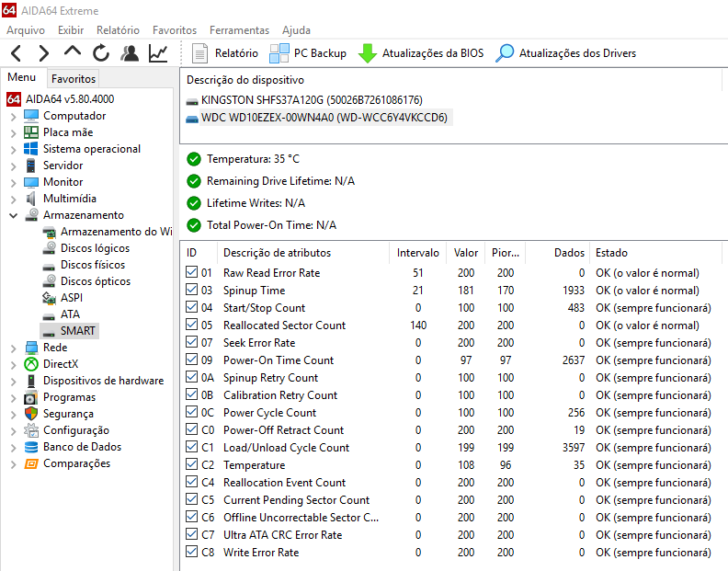Select the Kingston SSD drive icon
This screenshot has width=728, height=571.
pos(192,101)
